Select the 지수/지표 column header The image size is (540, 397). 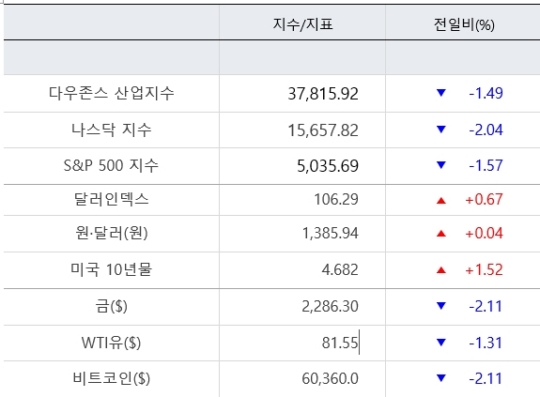click(x=302, y=22)
